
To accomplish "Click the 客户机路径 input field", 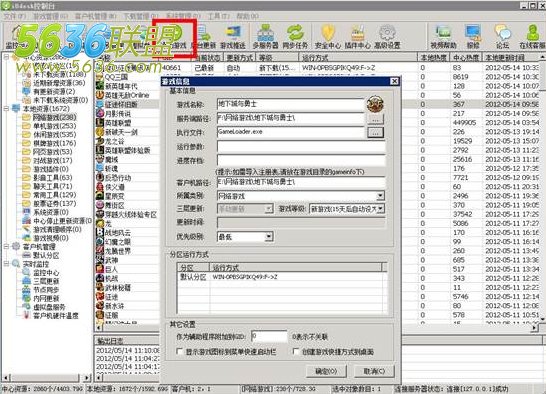I will pyautogui.click(x=301, y=182).
